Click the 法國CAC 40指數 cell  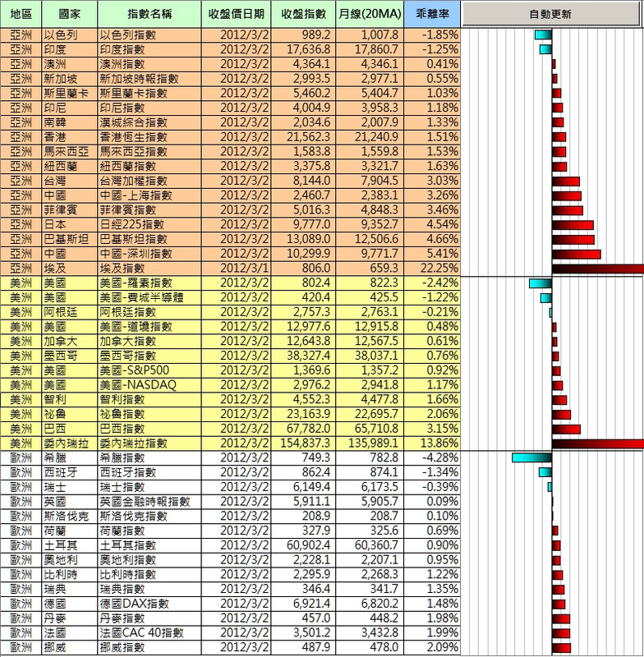coord(149,632)
